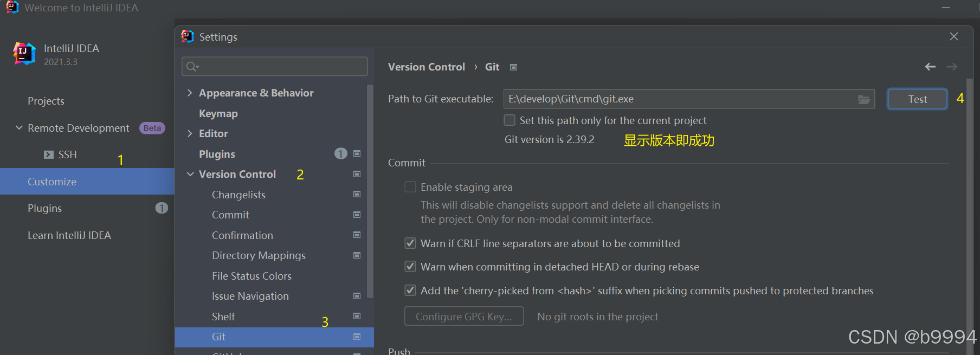Click the project icon beside selected Git row
Viewport: 980px width, 355px height.
(x=357, y=337)
